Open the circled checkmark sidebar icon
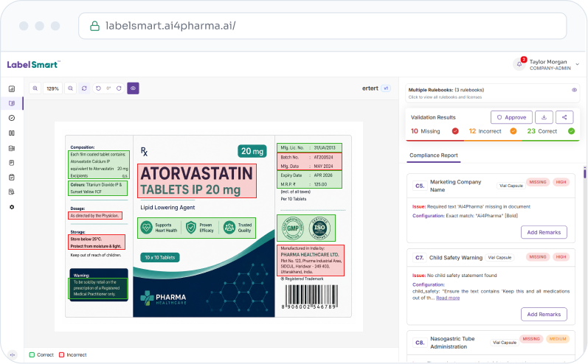Screen dimensions: 588x364 pyautogui.click(x=12, y=118)
